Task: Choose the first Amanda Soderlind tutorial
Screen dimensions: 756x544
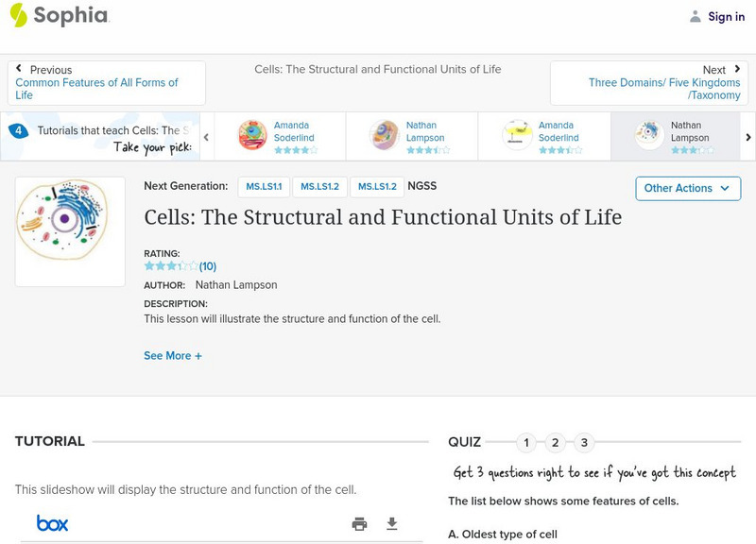Action: pos(280,136)
